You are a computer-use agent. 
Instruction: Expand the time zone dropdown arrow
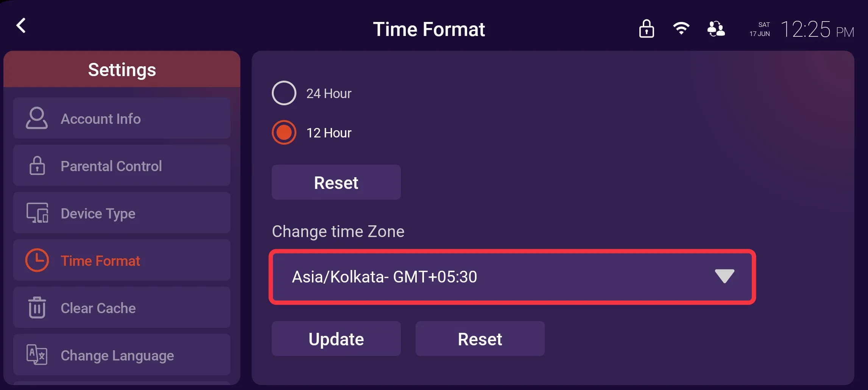(724, 276)
